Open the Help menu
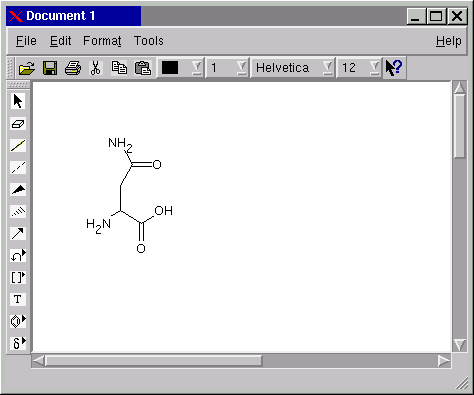The height and width of the screenshot is (395, 474). 448,41
